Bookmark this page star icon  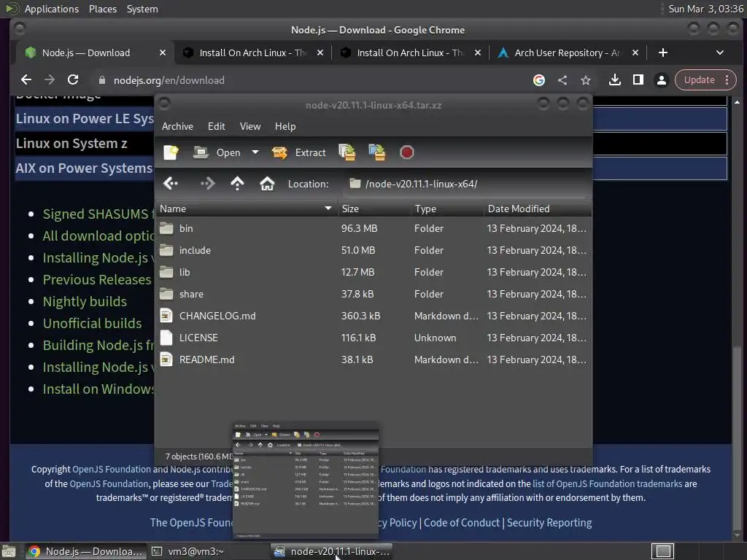[586, 80]
